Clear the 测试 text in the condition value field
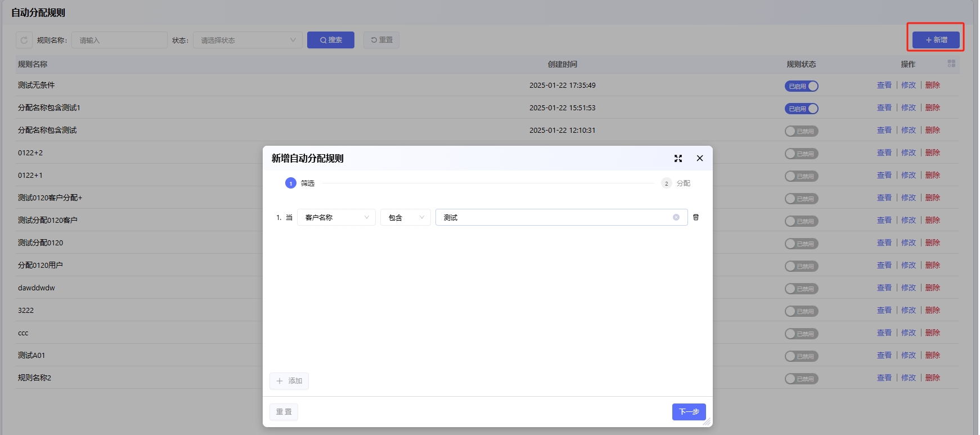This screenshot has height=435, width=980. click(x=676, y=217)
